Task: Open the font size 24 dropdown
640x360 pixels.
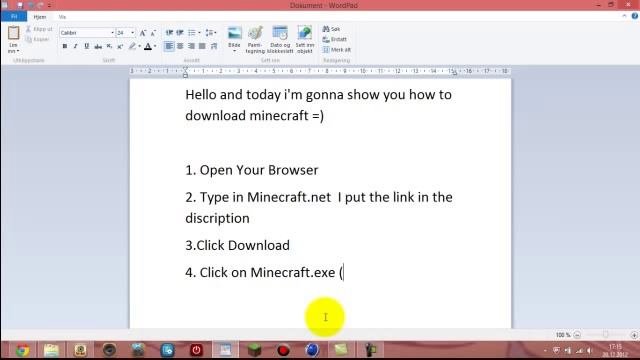Action: [x=133, y=33]
